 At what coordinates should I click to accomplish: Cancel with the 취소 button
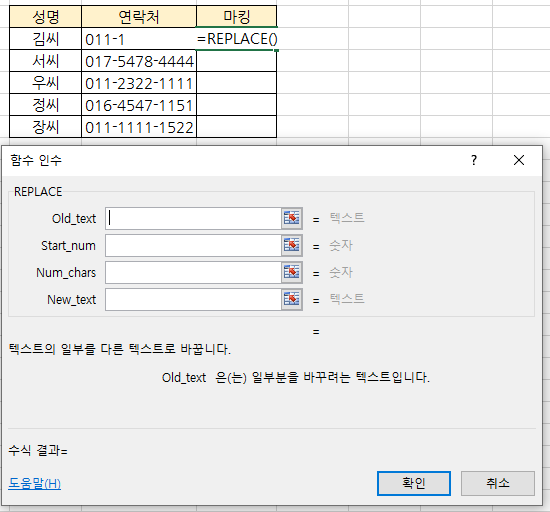[x=498, y=483]
